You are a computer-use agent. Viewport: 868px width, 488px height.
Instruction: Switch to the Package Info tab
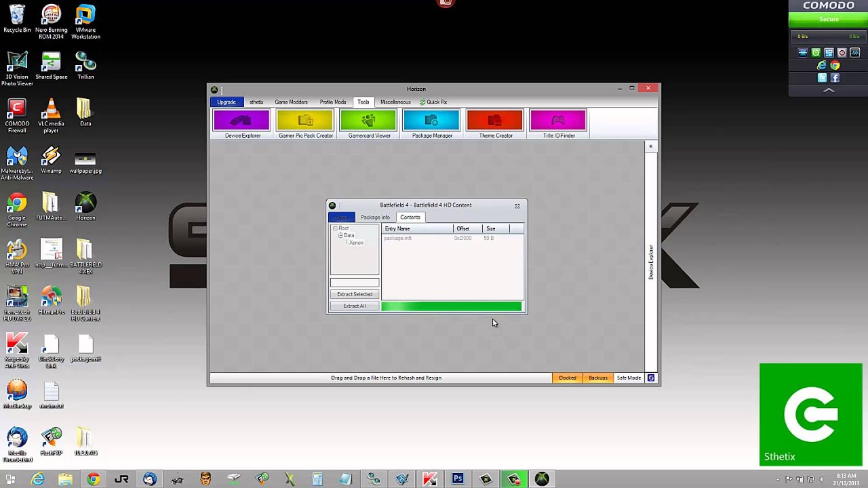coord(375,218)
